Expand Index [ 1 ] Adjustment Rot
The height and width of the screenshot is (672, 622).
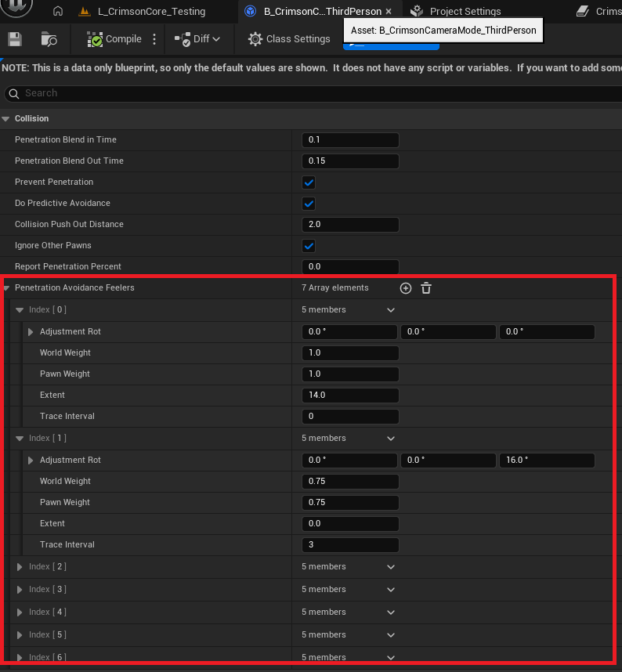[x=31, y=461]
